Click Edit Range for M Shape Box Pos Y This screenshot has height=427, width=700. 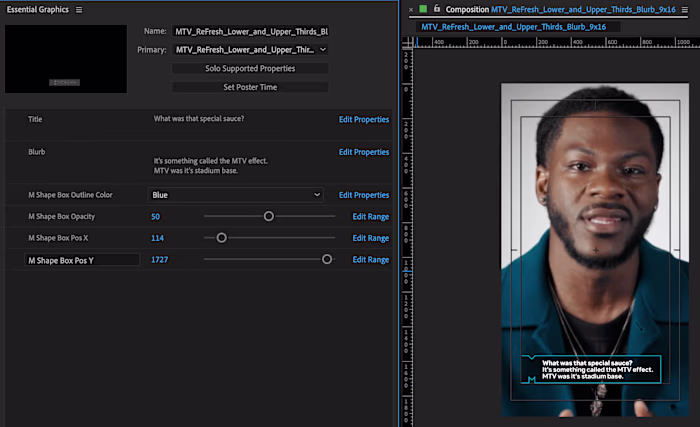click(371, 259)
